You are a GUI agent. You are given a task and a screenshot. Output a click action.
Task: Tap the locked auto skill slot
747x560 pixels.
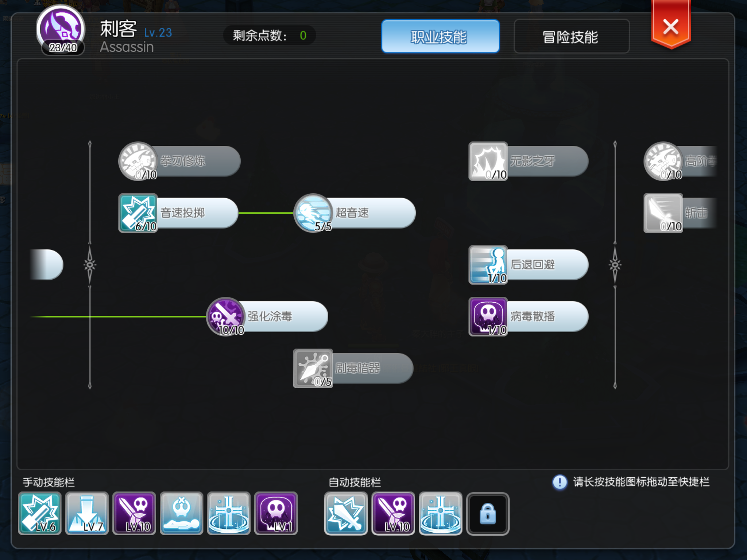pos(488,514)
